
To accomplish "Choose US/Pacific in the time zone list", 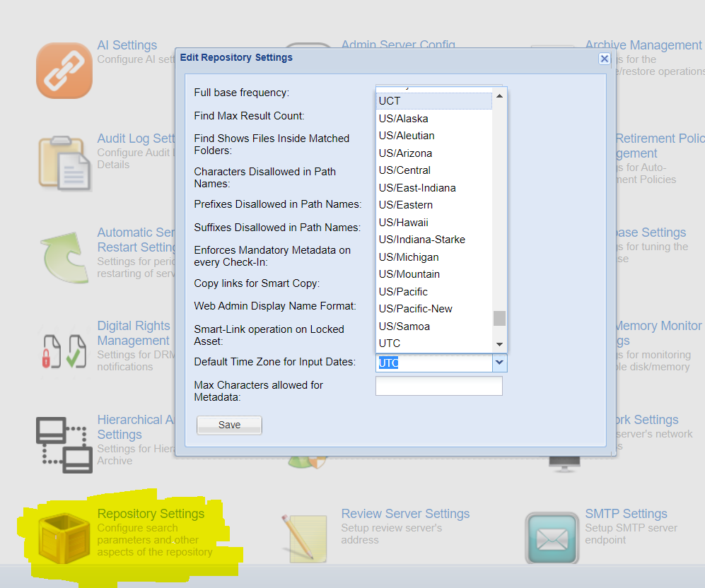I will click(x=403, y=292).
